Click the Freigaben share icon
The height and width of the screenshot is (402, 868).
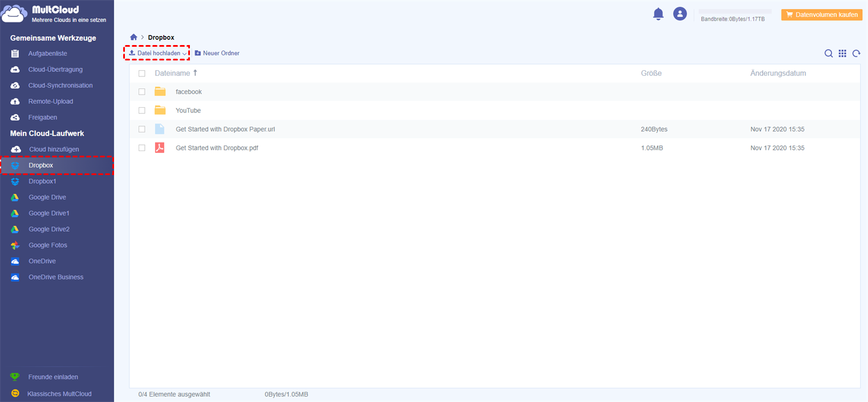[x=15, y=117]
